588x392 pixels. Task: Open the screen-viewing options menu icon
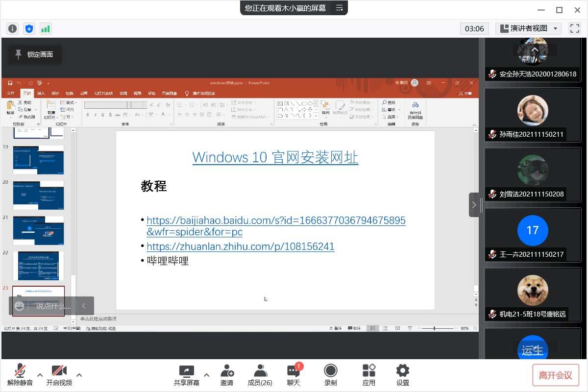(x=339, y=8)
